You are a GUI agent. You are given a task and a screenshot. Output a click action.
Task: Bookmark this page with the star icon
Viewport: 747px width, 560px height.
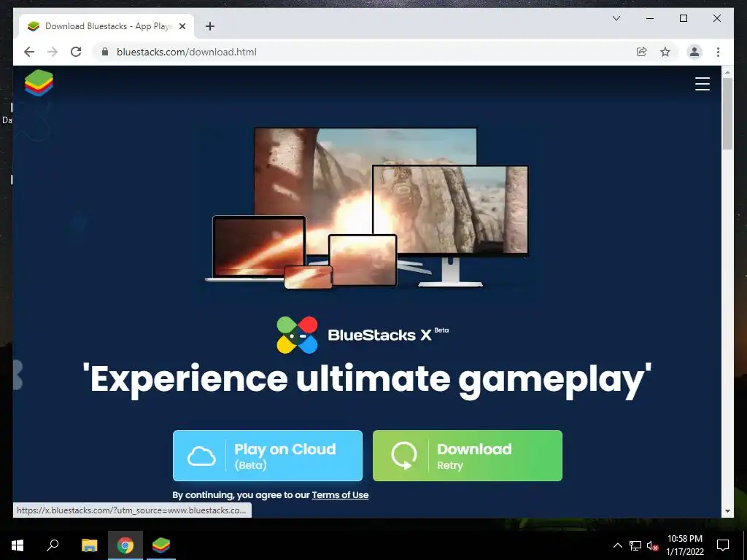665,52
